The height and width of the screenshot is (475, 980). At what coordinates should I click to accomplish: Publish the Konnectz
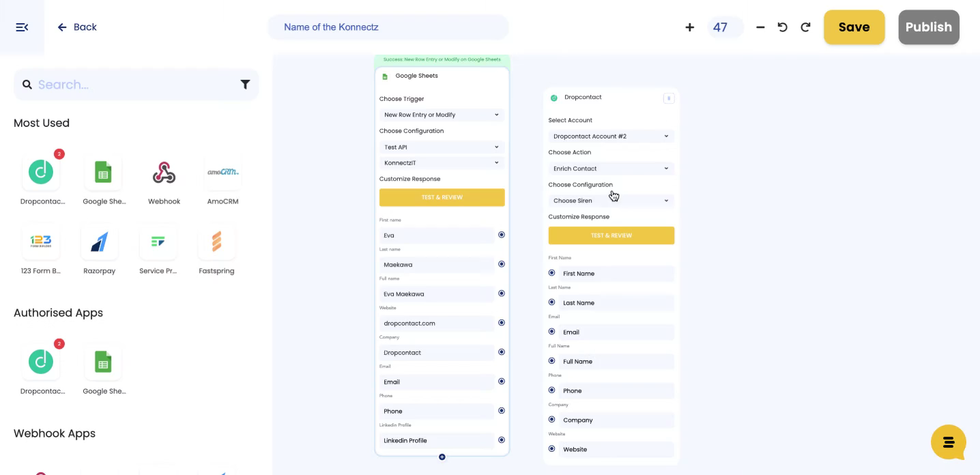click(928, 27)
